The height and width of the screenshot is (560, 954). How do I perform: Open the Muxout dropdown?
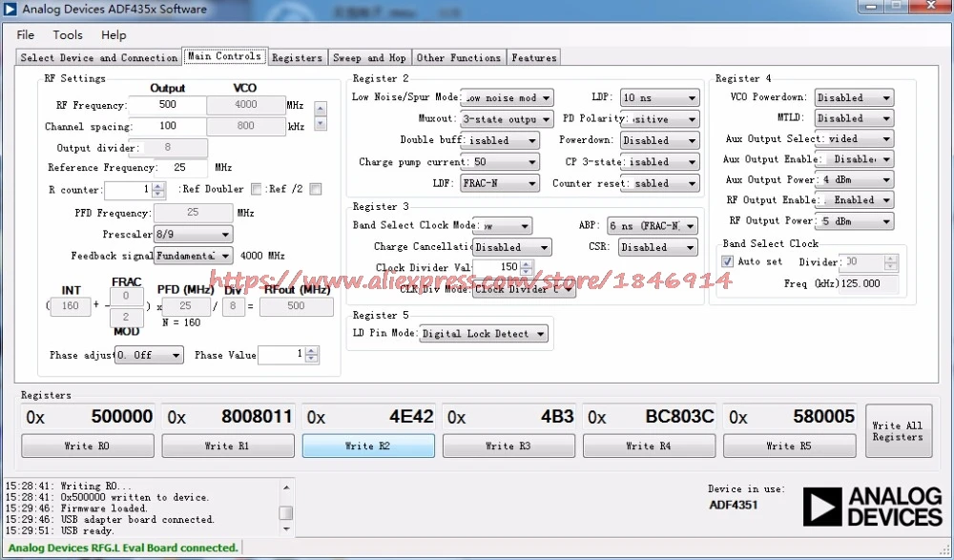507,118
